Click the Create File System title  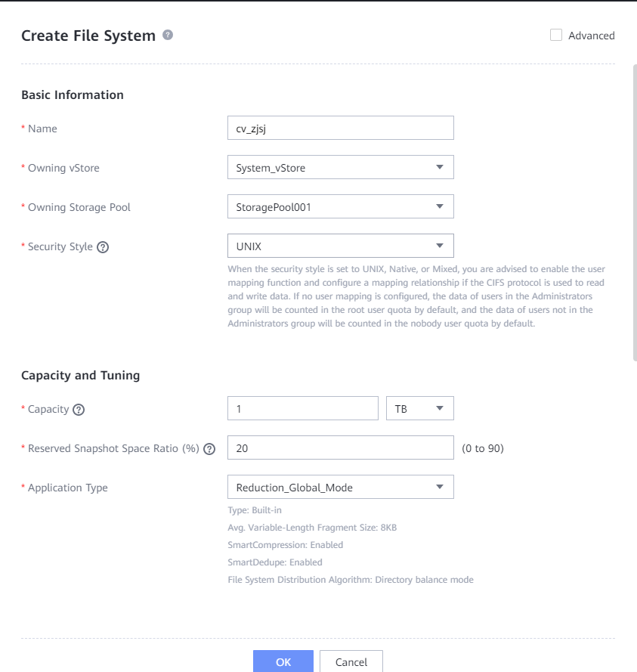pos(88,36)
